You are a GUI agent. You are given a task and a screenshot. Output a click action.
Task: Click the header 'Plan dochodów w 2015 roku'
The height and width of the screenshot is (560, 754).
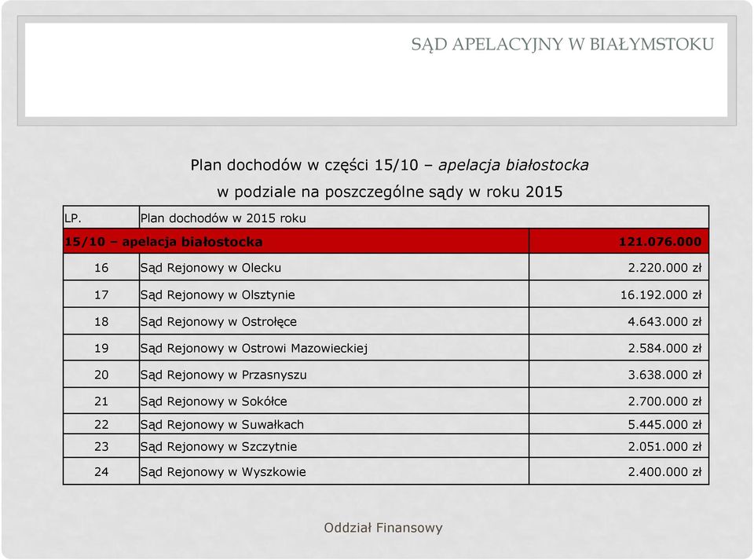click(223, 218)
